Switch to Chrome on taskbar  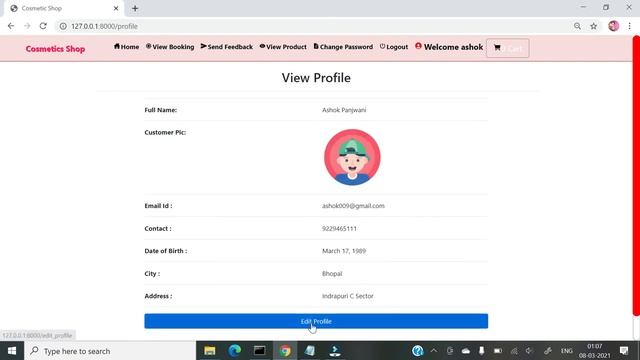click(285, 351)
